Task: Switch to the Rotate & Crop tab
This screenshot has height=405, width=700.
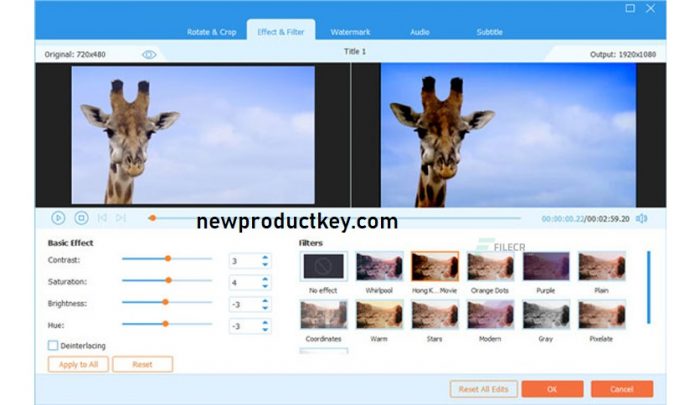Action: [212, 32]
